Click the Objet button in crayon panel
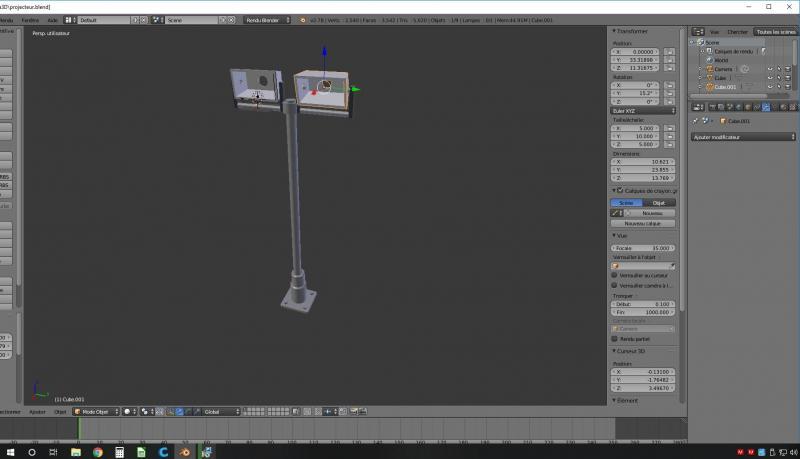Image resolution: width=800 pixels, height=459 pixels. point(659,202)
